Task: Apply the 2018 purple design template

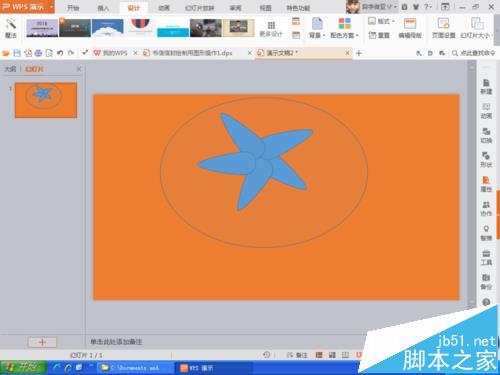Action: [x=42, y=28]
